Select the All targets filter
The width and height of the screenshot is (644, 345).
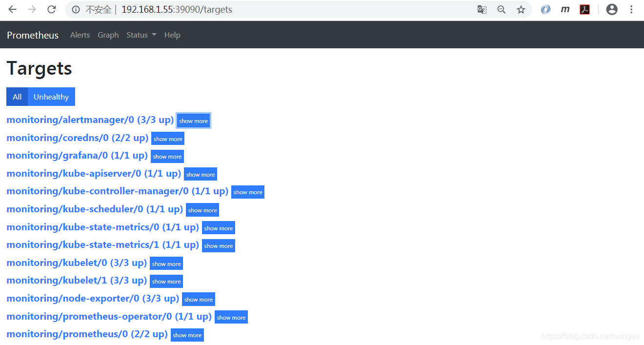pyautogui.click(x=17, y=97)
